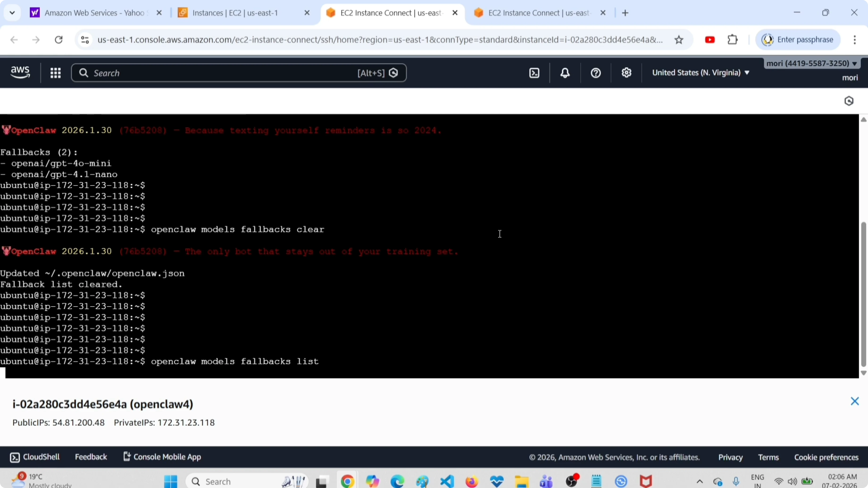868x488 pixels.
Task: Open Cookie preferences in the footer
Action: pyautogui.click(x=826, y=457)
